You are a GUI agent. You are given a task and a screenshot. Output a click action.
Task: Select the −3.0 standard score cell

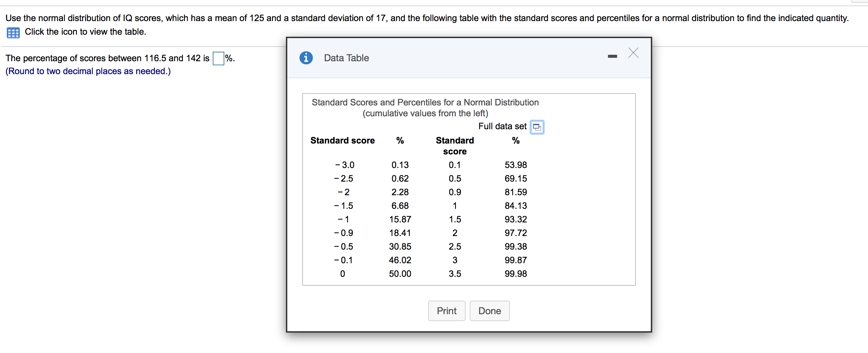point(344,165)
